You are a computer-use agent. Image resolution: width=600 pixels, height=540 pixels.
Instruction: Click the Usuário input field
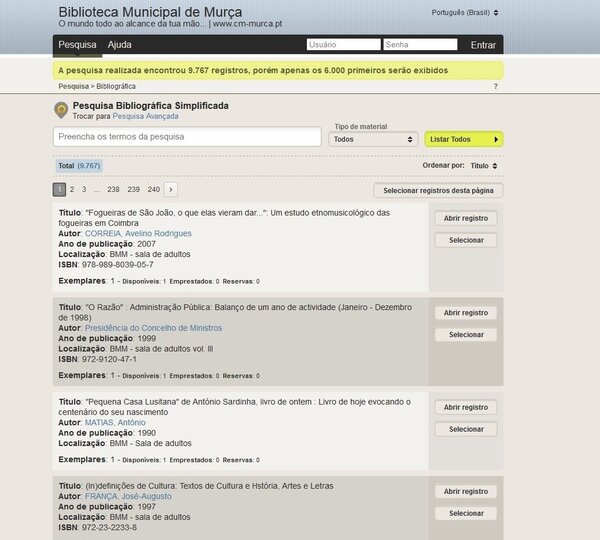tap(343, 45)
